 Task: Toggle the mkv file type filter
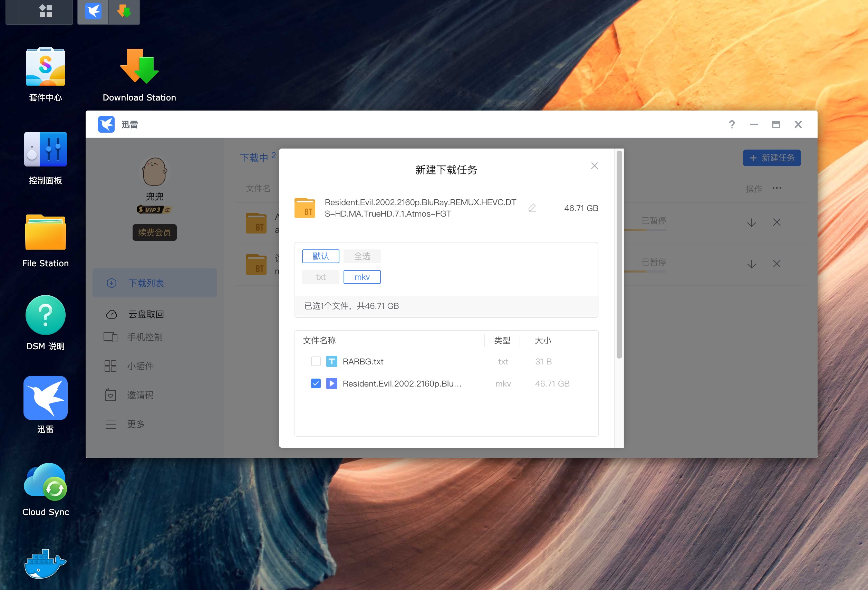361,277
